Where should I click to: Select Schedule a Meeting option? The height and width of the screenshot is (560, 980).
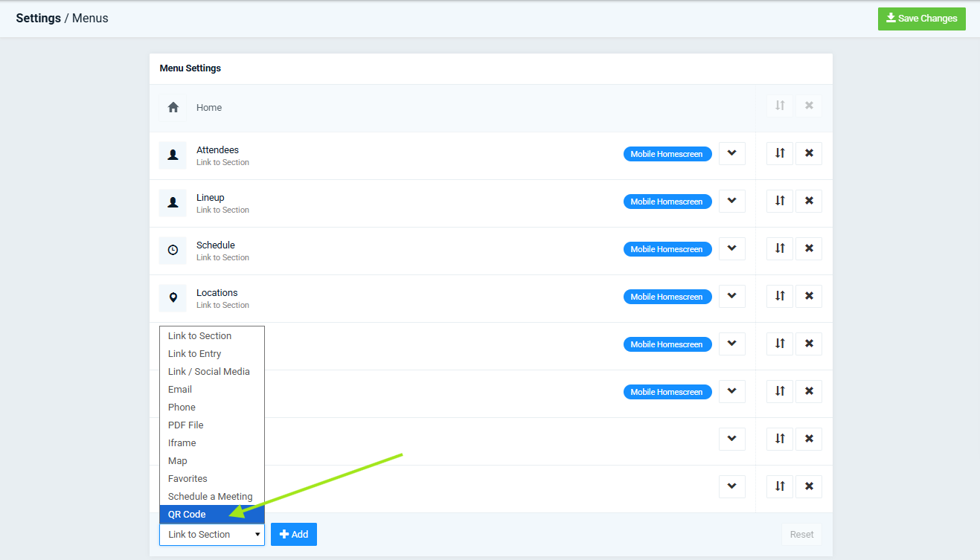pos(212,497)
